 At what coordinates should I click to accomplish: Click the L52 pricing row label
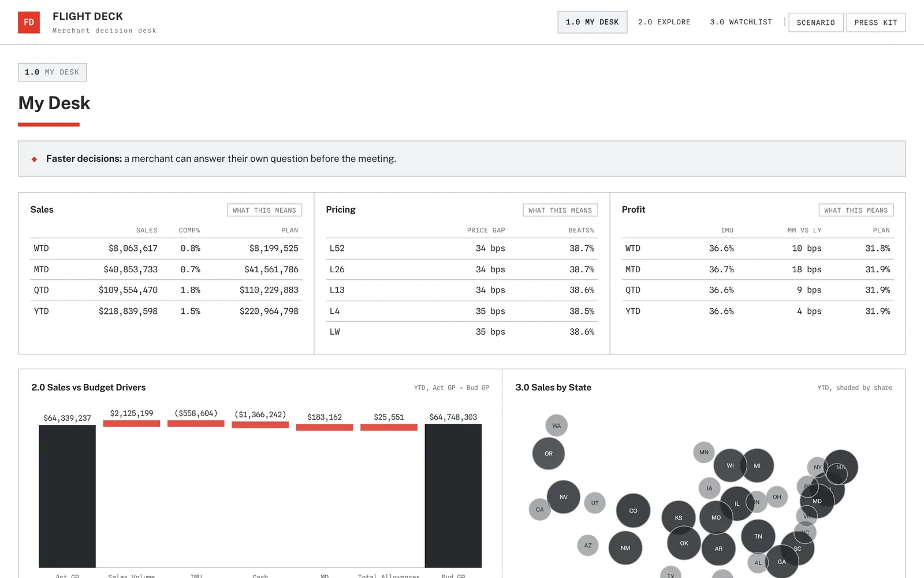337,249
